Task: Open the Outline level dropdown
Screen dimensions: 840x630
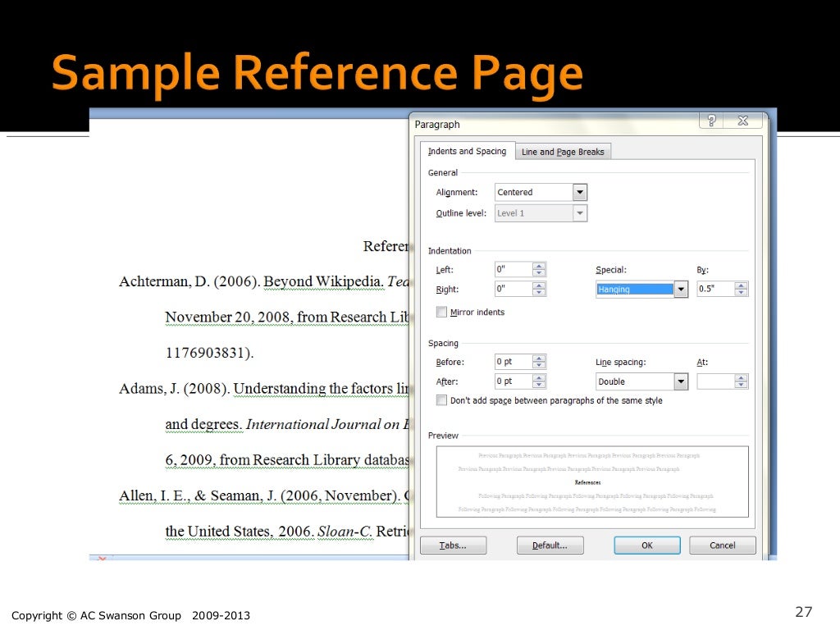Action: (x=580, y=213)
